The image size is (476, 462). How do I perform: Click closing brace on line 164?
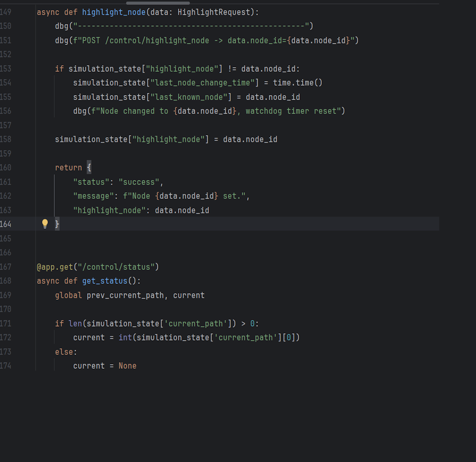(x=57, y=224)
